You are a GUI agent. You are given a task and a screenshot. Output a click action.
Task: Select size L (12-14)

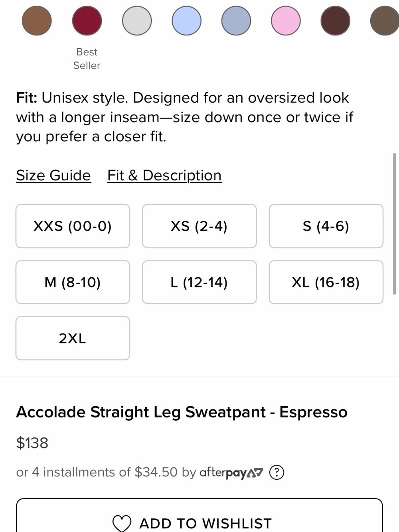pos(199,282)
